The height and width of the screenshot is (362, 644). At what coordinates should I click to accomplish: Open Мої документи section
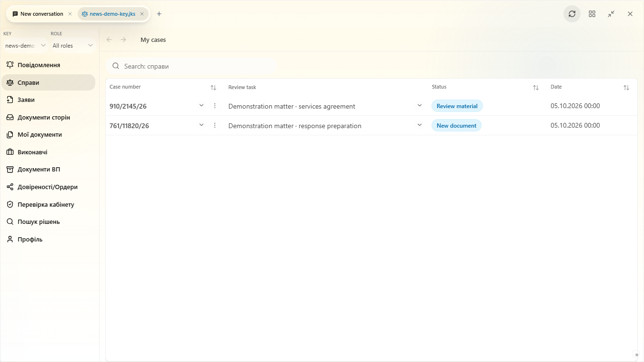point(49,135)
